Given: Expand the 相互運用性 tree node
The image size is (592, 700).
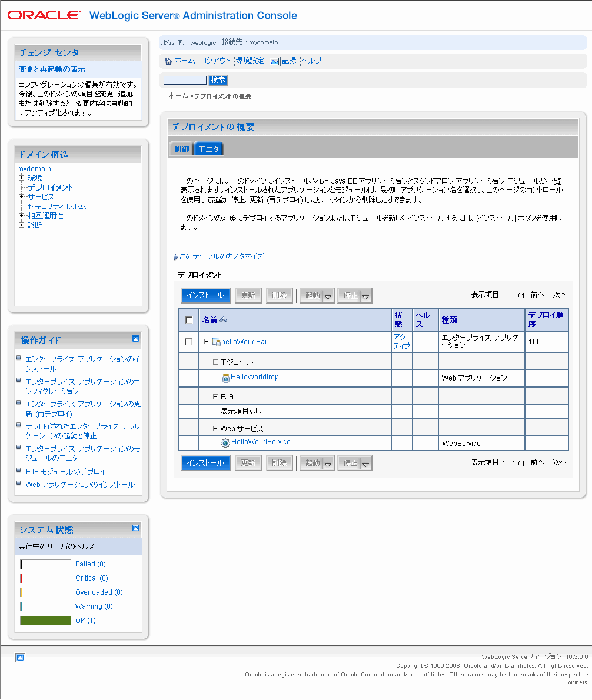Looking at the screenshot, I should click(x=21, y=215).
